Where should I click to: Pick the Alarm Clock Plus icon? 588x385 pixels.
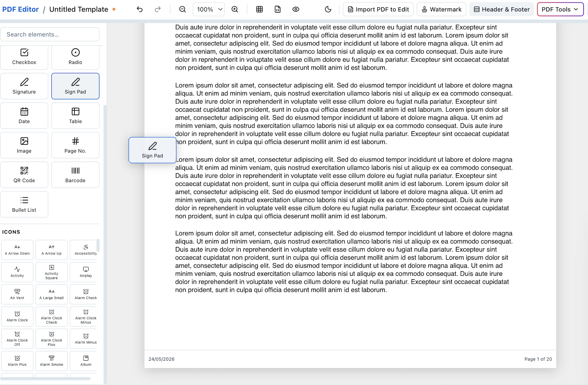click(x=51, y=339)
